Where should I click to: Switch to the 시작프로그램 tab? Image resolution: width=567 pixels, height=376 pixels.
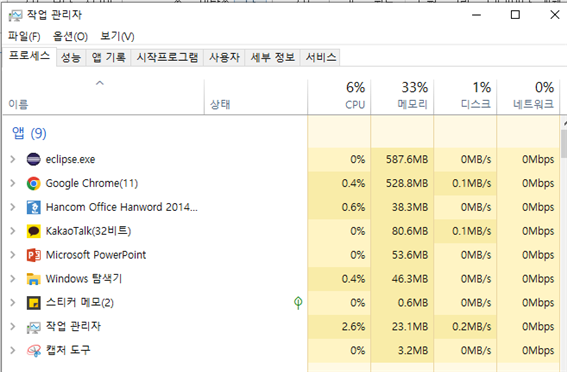(x=167, y=57)
